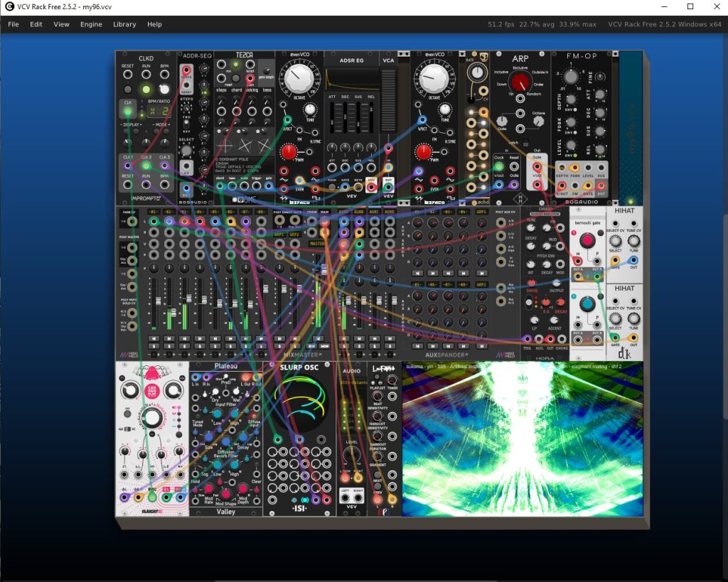Screen dimensions: 728x582
Task: Toggle the green run light on TE2CA
Action: point(235,64)
